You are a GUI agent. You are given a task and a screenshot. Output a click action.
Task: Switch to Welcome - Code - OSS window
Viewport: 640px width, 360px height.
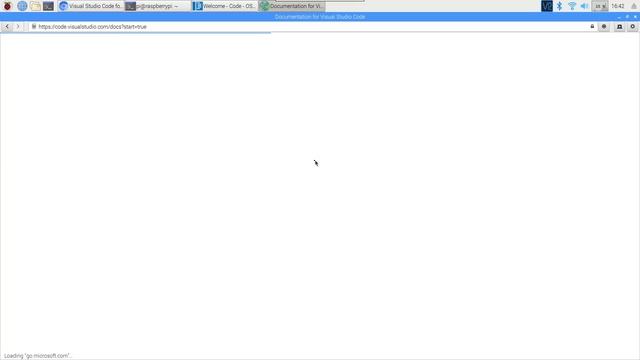(x=224, y=6)
